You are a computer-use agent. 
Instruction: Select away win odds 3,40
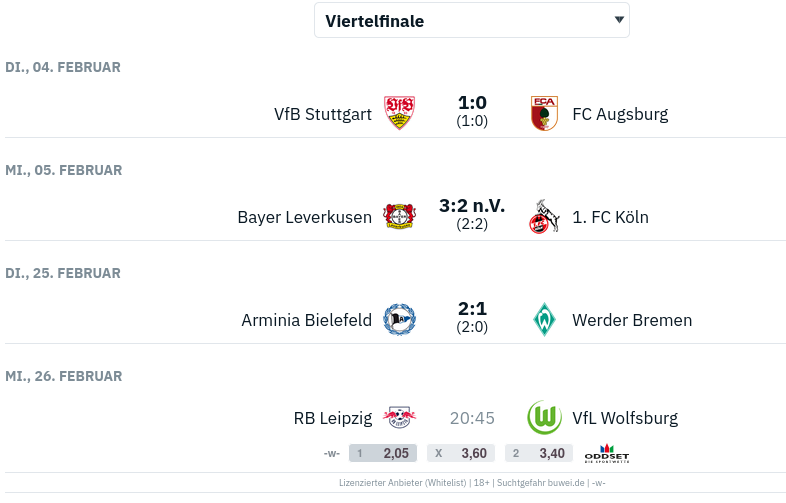539,453
